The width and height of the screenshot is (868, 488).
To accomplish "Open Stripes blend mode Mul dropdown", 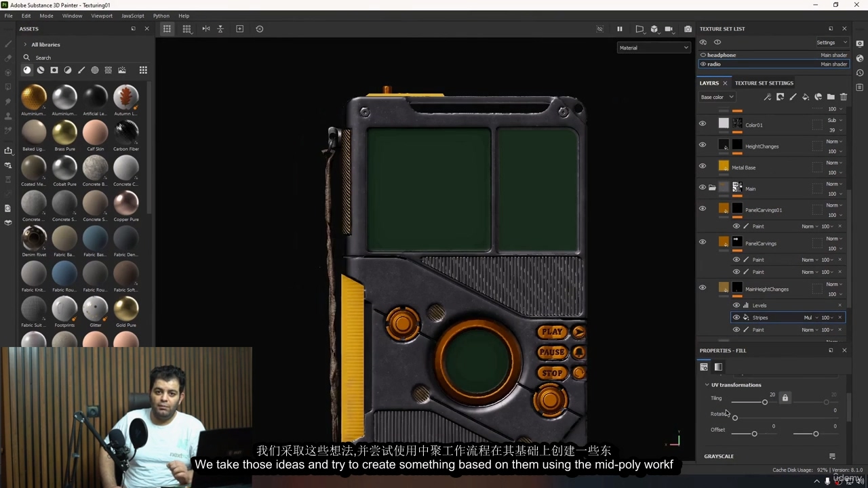I will click(x=810, y=317).
